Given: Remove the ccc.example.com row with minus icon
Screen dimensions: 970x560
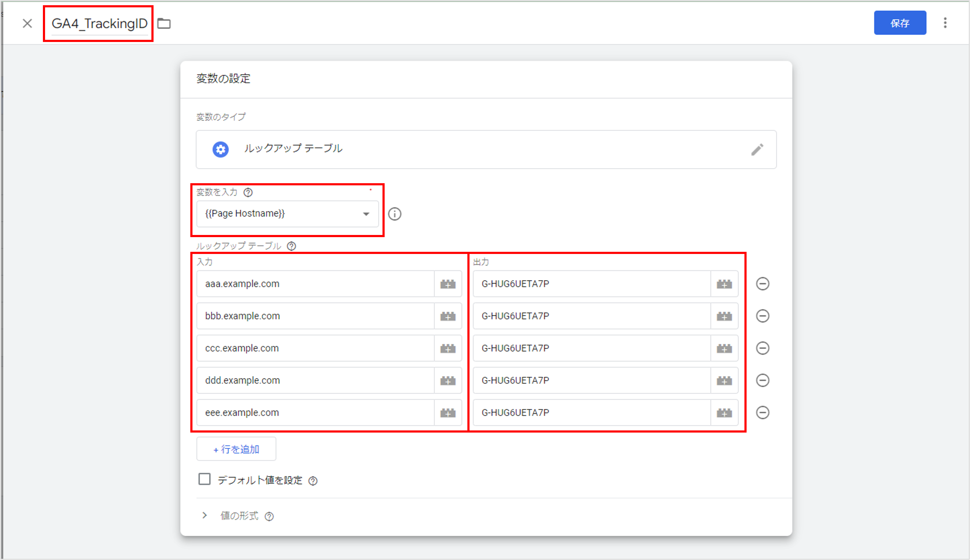Looking at the screenshot, I should pos(762,348).
